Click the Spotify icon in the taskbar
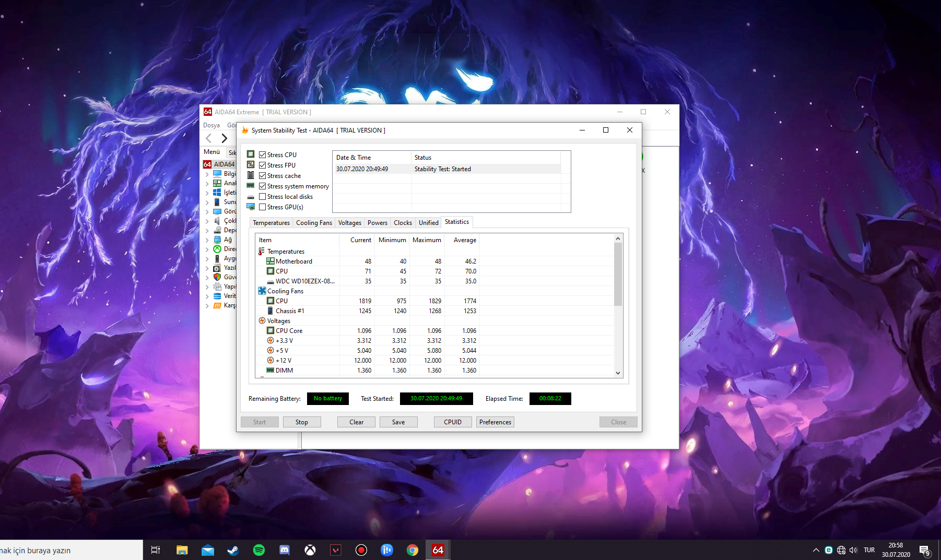941x560 pixels. (x=258, y=550)
